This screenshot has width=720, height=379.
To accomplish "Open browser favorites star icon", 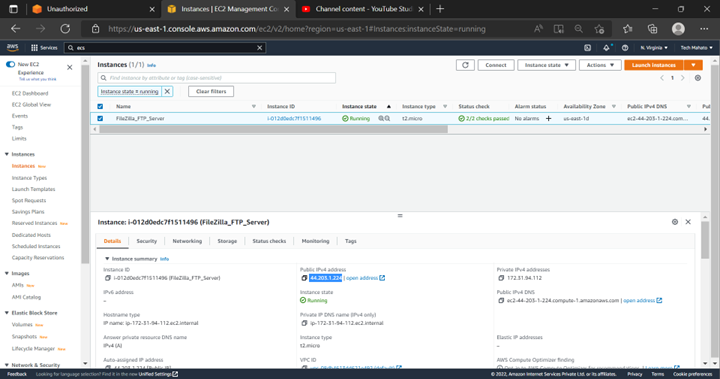I will (x=628, y=29).
